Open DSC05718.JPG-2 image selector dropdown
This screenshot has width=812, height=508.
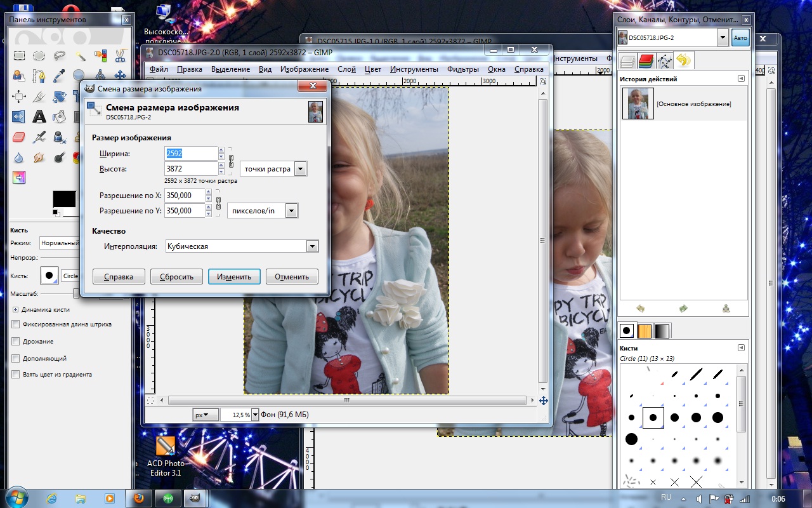coord(723,38)
